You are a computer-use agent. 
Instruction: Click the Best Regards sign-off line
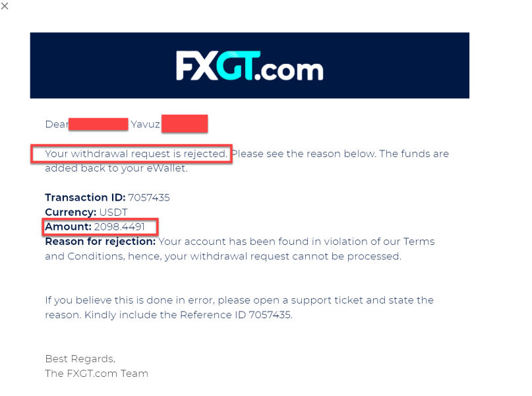tap(80, 359)
